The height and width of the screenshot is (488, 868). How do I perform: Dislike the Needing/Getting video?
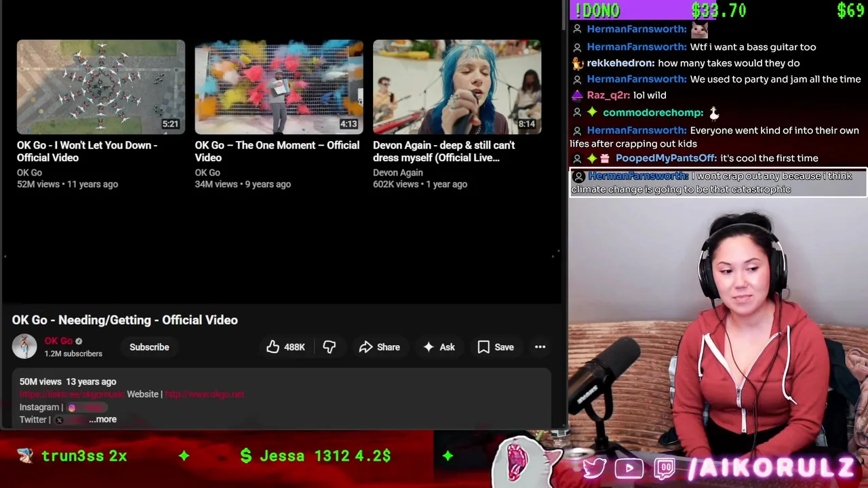(330, 347)
